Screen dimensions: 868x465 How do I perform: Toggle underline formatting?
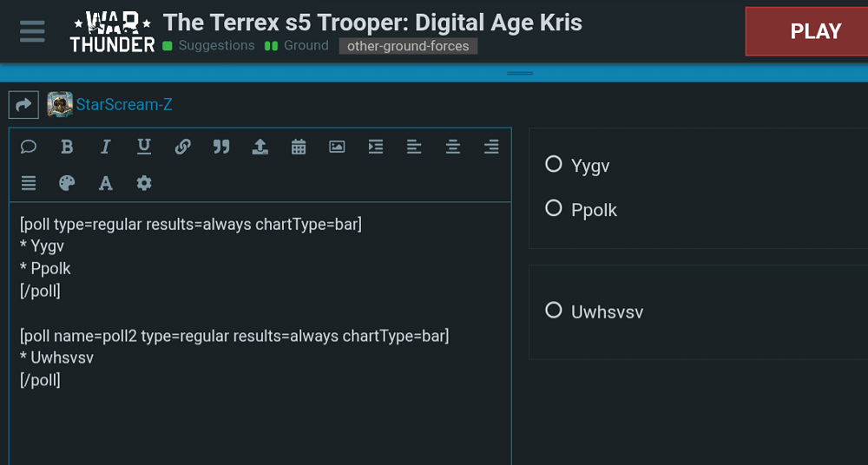(x=144, y=147)
